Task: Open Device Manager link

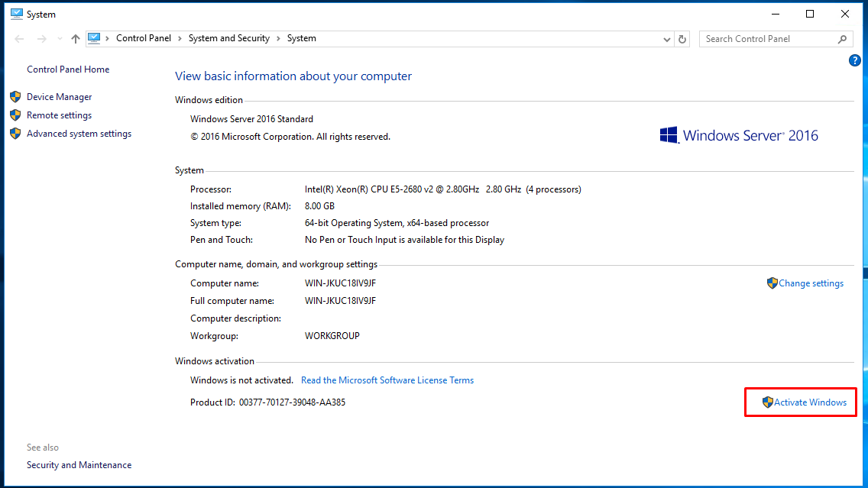Action: click(x=60, y=97)
